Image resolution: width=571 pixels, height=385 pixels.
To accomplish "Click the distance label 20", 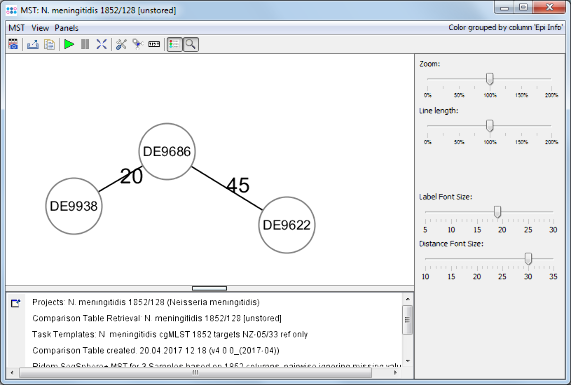I will coord(131,176).
